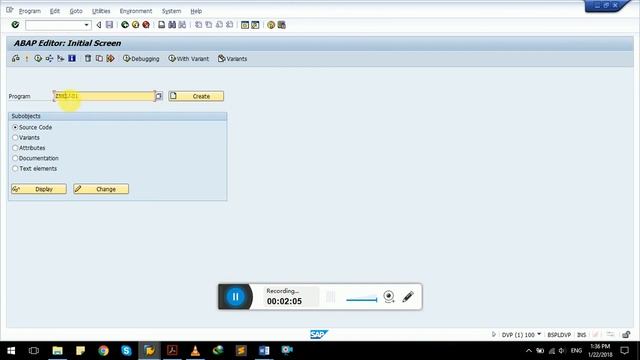Image resolution: width=640 pixels, height=360 pixels.
Task: Click the Change button
Action: (101, 189)
